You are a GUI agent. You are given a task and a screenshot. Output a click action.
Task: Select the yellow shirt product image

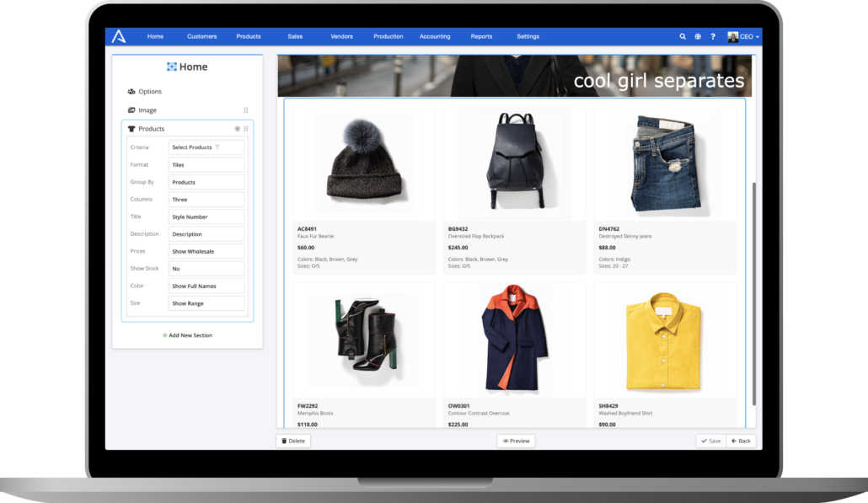pos(665,340)
